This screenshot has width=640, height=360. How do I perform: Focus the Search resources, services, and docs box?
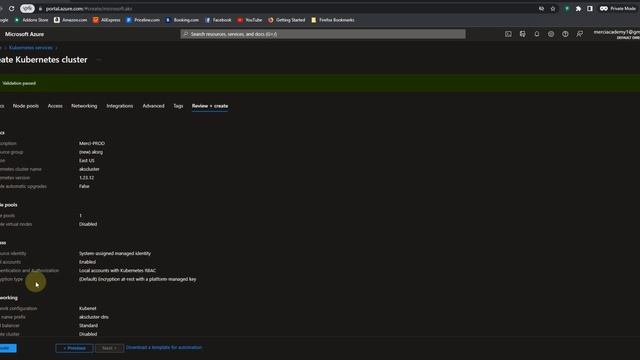click(x=323, y=34)
